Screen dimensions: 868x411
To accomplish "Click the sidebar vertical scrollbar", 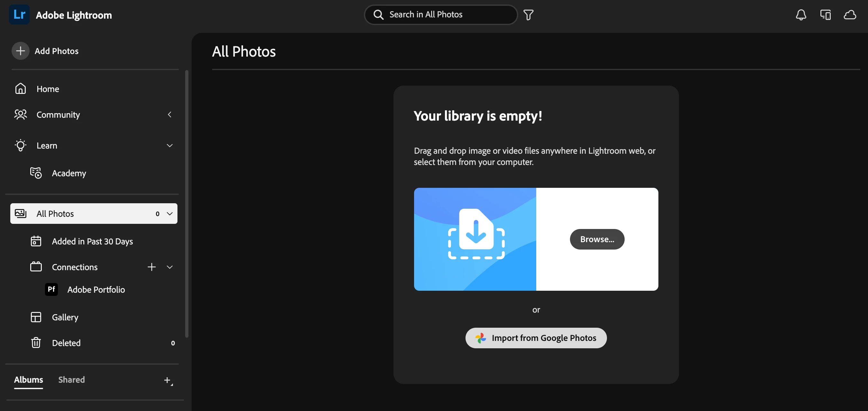I will pyautogui.click(x=187, y=202).
